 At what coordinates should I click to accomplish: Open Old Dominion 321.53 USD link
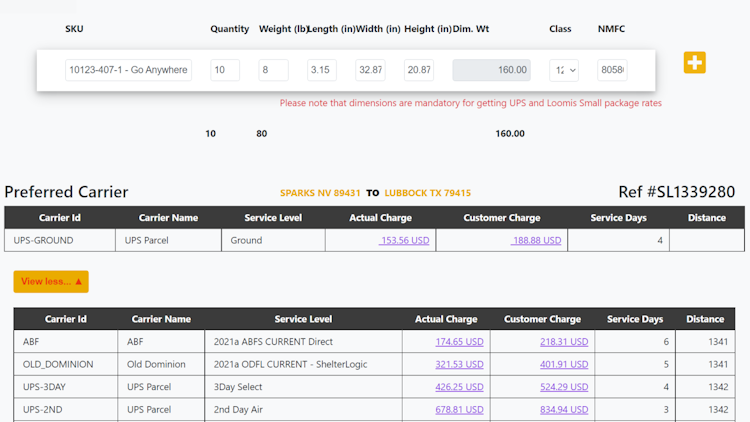click(x=459, y=364)
